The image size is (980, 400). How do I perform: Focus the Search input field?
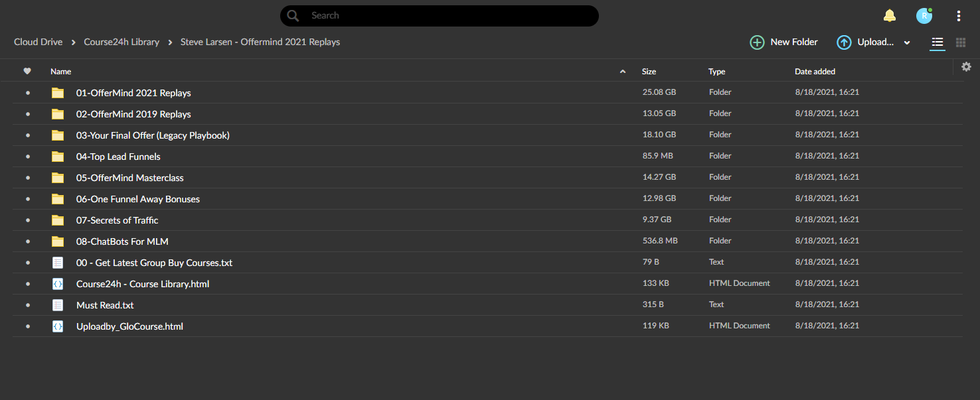pos(439,16)
